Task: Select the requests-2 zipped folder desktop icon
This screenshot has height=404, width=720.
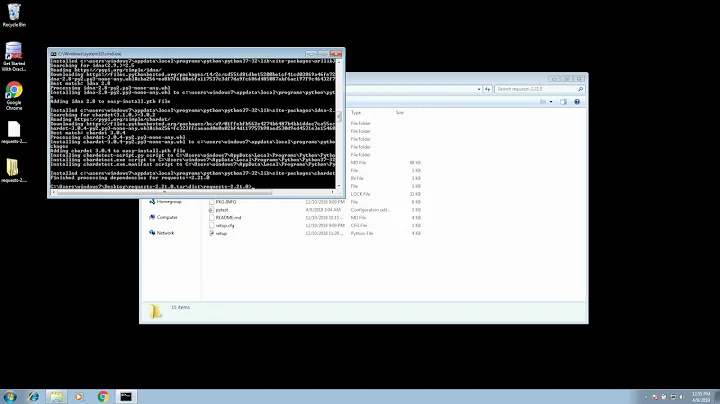Action: (14, 170)
